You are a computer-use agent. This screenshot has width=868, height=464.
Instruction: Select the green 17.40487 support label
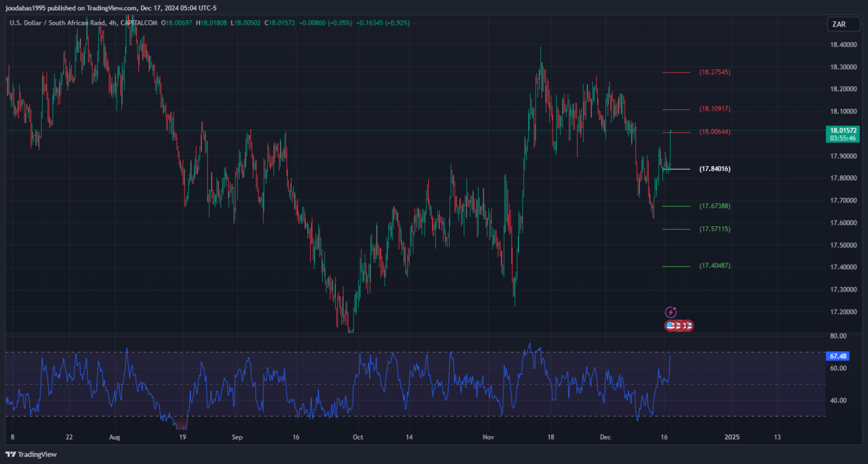pos(715,266)
